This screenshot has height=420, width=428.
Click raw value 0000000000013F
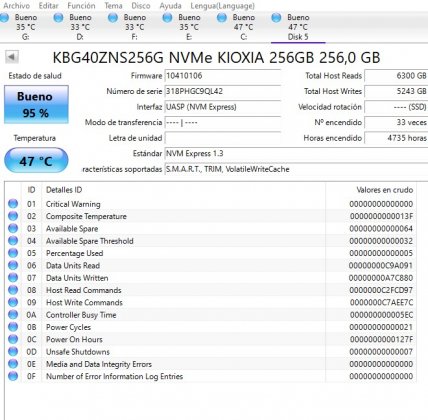click(x=381, y=216)
